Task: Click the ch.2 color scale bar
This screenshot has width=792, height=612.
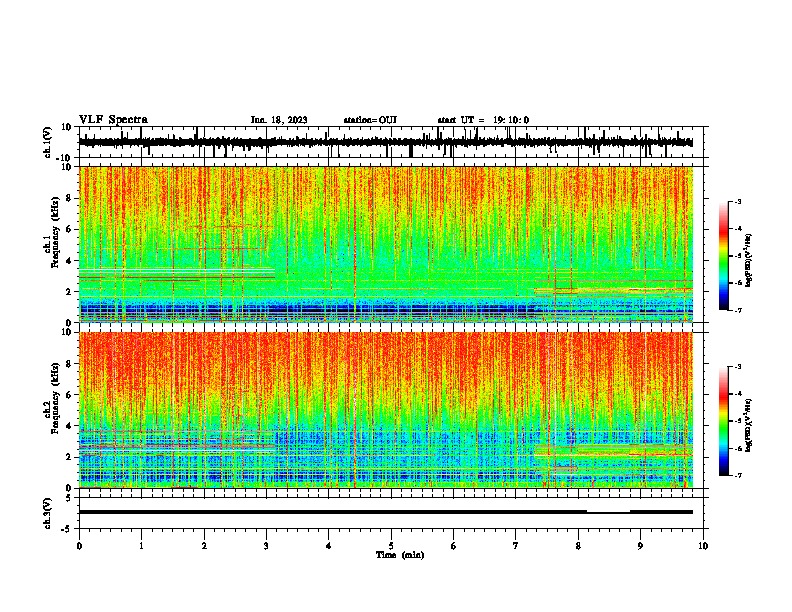Action: [x=724, y=421]
